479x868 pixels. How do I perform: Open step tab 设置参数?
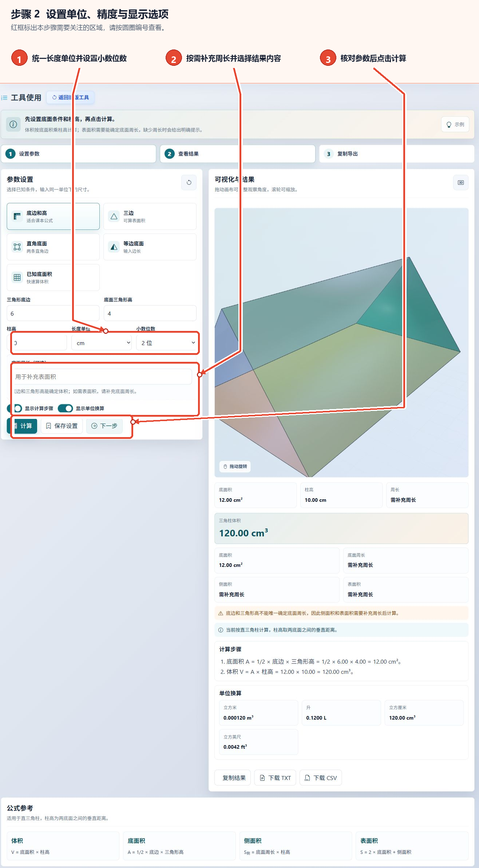79,154
